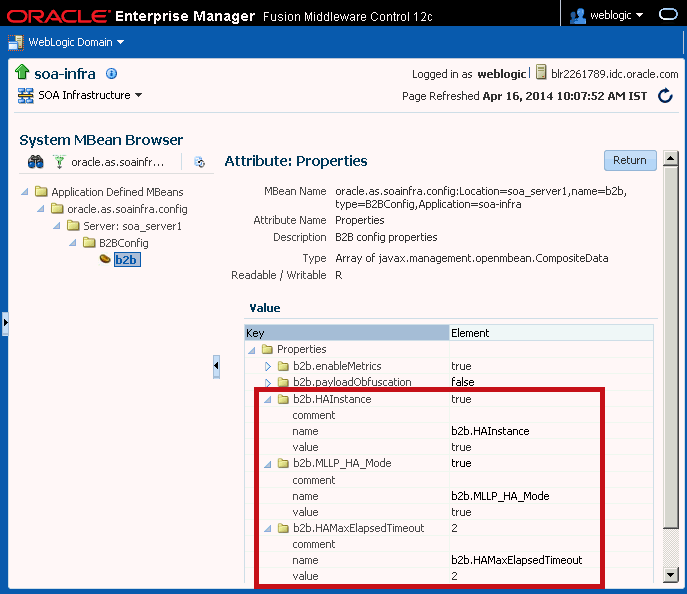Click the soa-infra page title
687x594 pixels.
(65, 74)
